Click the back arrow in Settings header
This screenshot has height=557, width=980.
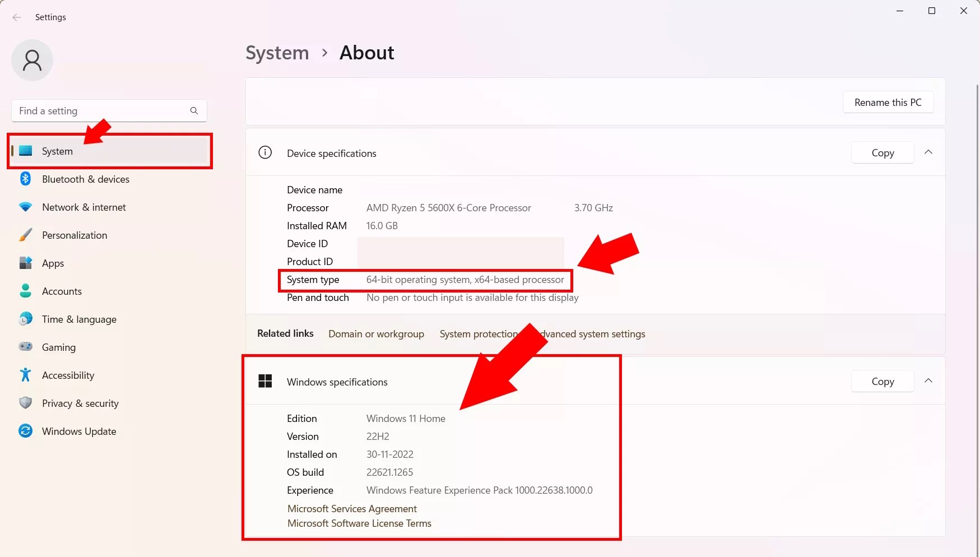point(17,17)
